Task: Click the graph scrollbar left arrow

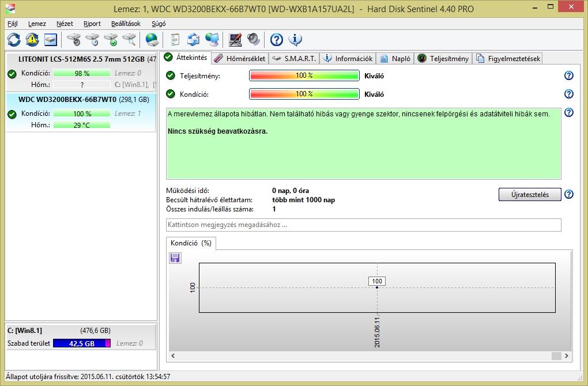Action: coord(173,355)
